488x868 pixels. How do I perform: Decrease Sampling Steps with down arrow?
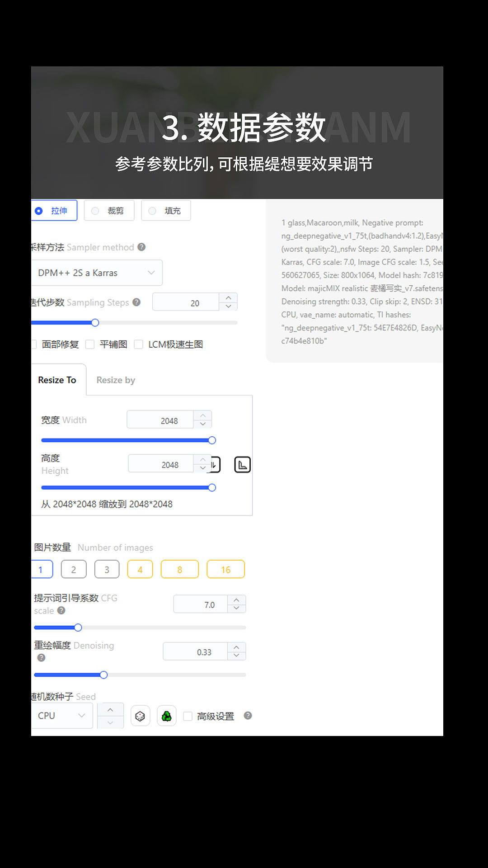[229, 307]
